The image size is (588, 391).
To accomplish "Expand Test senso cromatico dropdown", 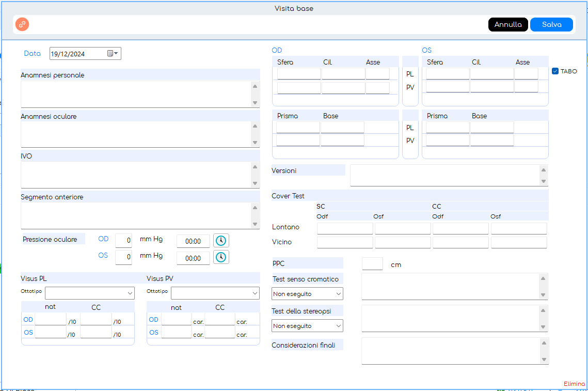I will tap(307, 294).
